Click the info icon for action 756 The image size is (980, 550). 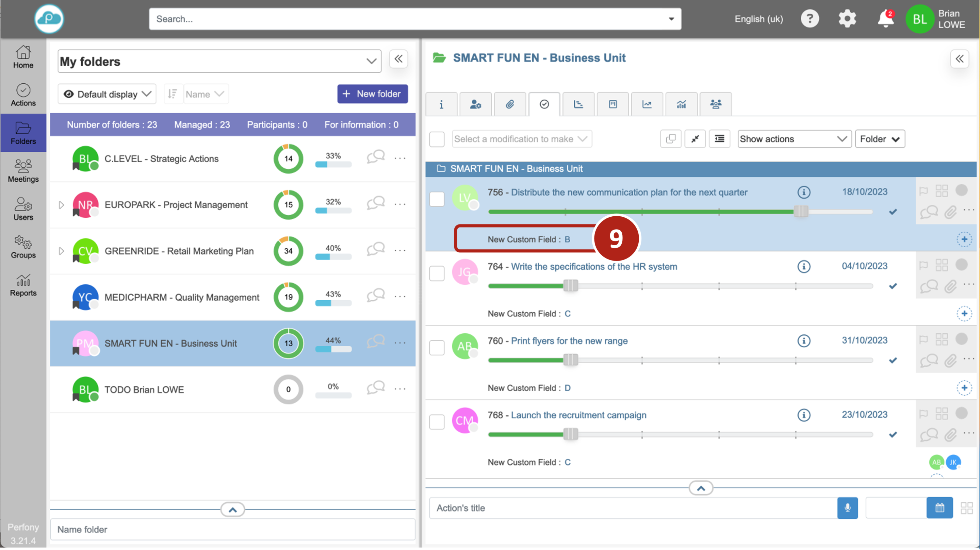coord(803,192)
